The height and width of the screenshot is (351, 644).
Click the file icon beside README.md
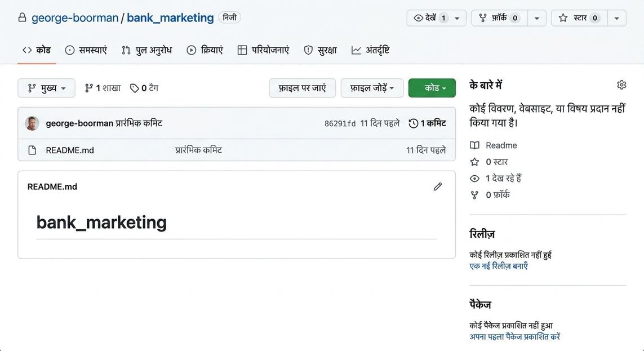coord(32,150)
